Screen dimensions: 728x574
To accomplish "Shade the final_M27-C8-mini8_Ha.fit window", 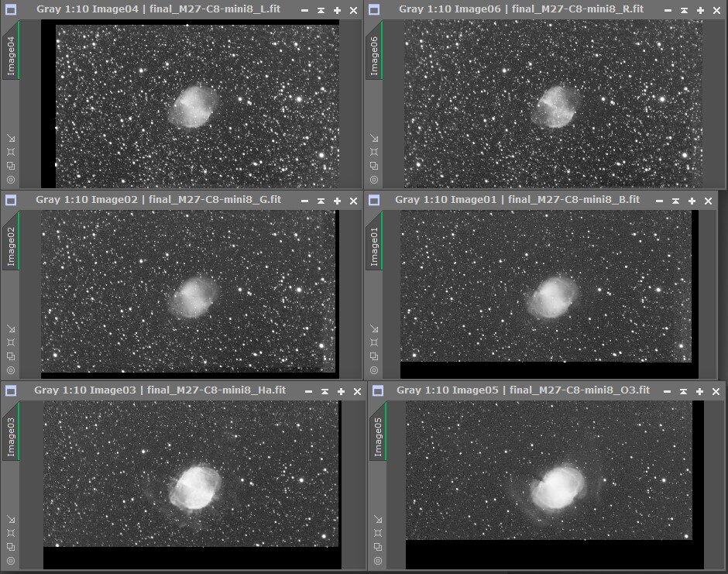I will click(x=325, y=391).
